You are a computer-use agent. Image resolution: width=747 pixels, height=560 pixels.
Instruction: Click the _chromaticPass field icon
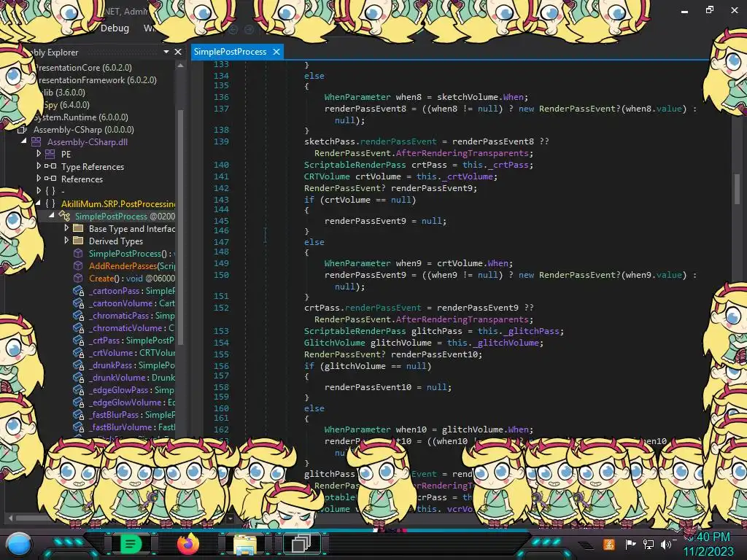79,316
